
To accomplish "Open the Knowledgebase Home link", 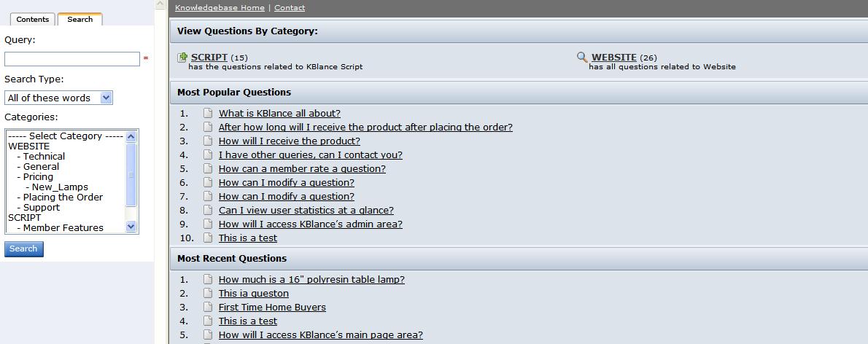I will tap(220, 7).
